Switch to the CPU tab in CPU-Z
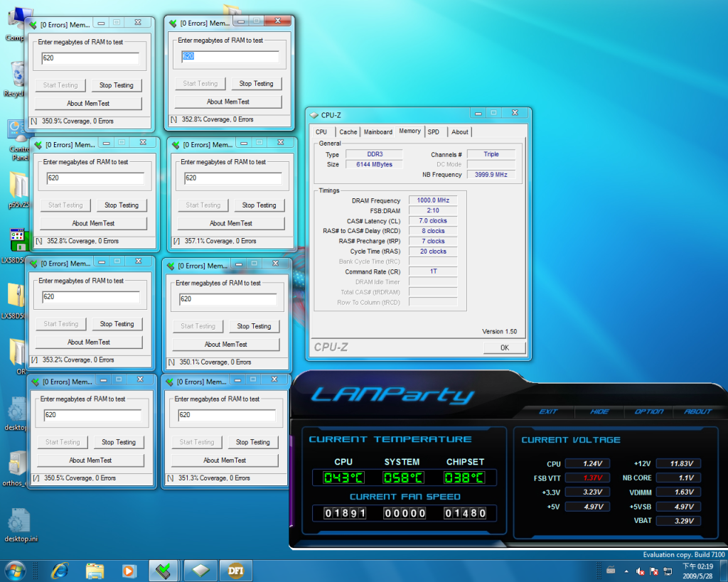Screen dimensions: 728x582 pyautogui.click(x=321, y=132)
